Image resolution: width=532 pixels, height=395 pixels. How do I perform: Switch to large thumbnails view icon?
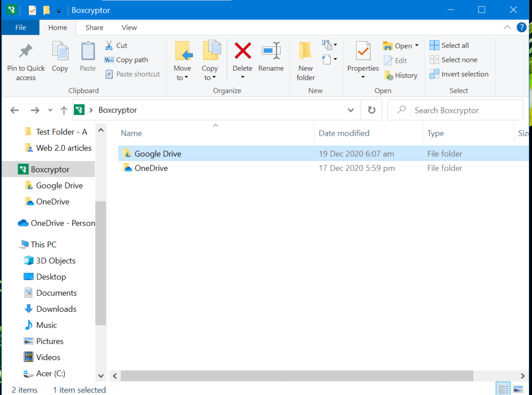point(517,389)
